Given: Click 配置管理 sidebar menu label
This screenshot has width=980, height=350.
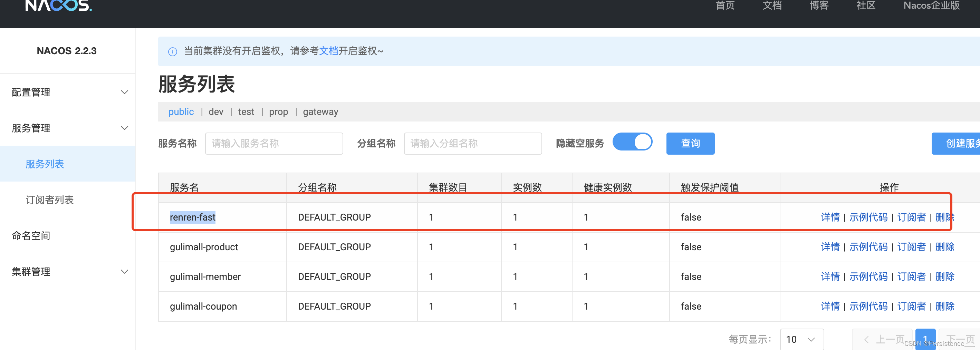Looking at the screenshot, I should [x=31, y=93].
